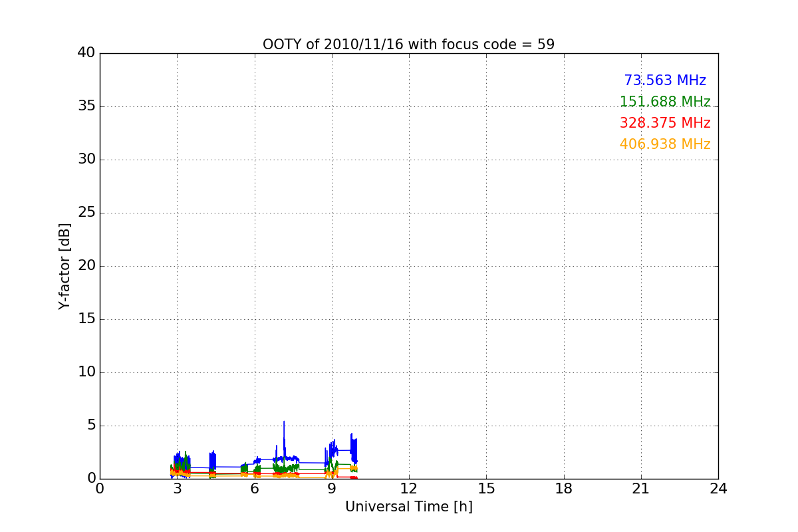Click the y-axis tick label 5

click(x=90, y=426)
